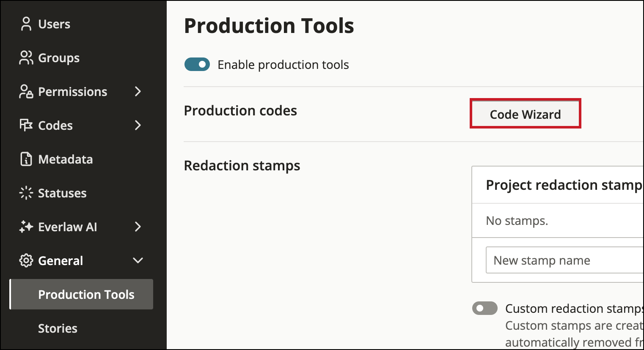This screenshot has width=644, height=350.
Task: Click the Statuses spinner icon
Action: [26, 193]
